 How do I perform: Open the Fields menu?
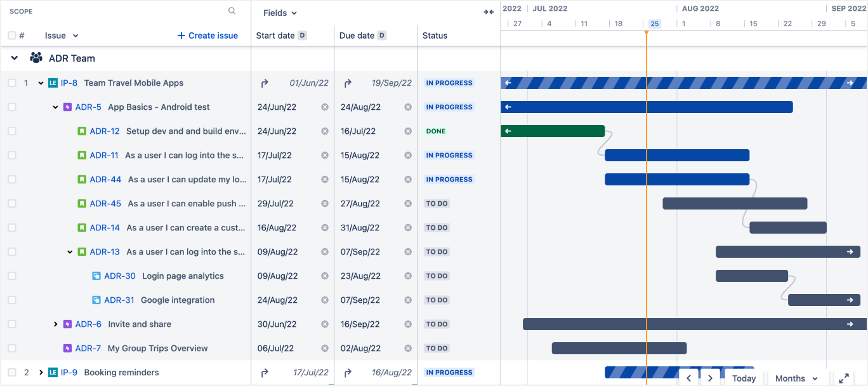(280, 13)
